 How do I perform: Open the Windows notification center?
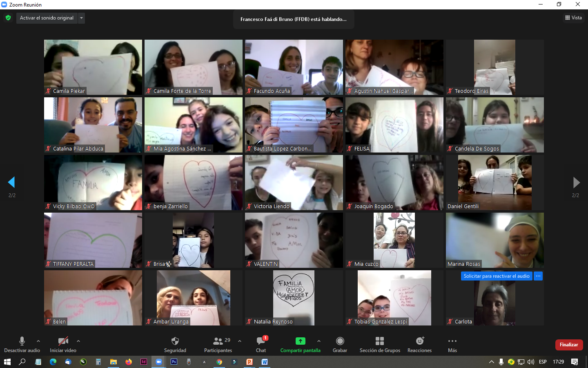[575, 362]
